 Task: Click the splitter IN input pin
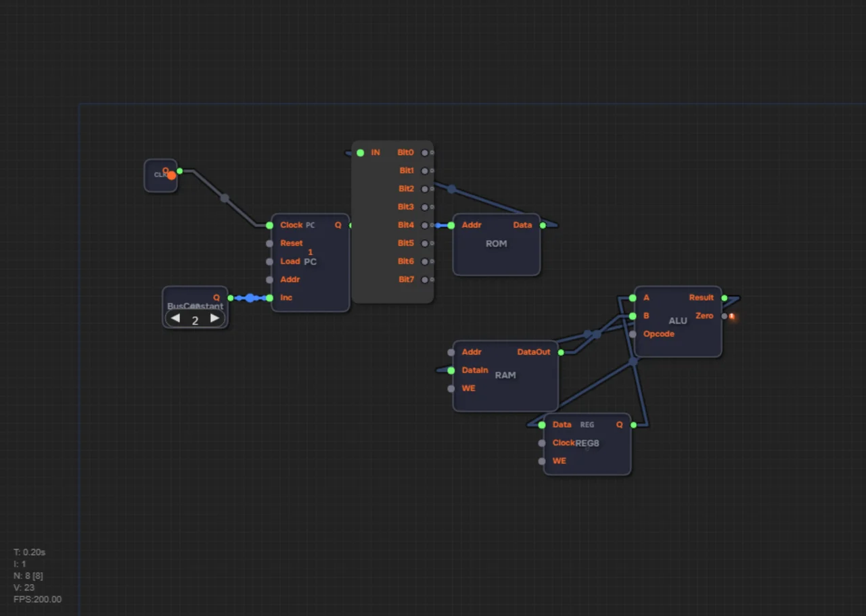[x=360, y=153]
